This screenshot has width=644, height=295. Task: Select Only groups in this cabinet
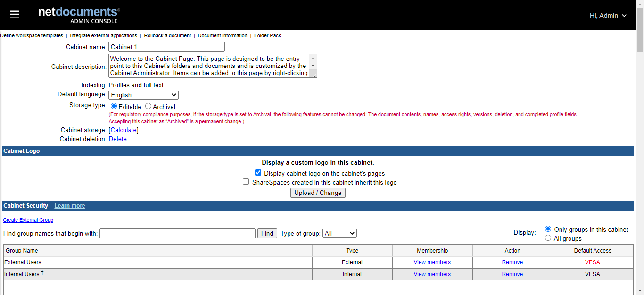click(x=548, y=229)
